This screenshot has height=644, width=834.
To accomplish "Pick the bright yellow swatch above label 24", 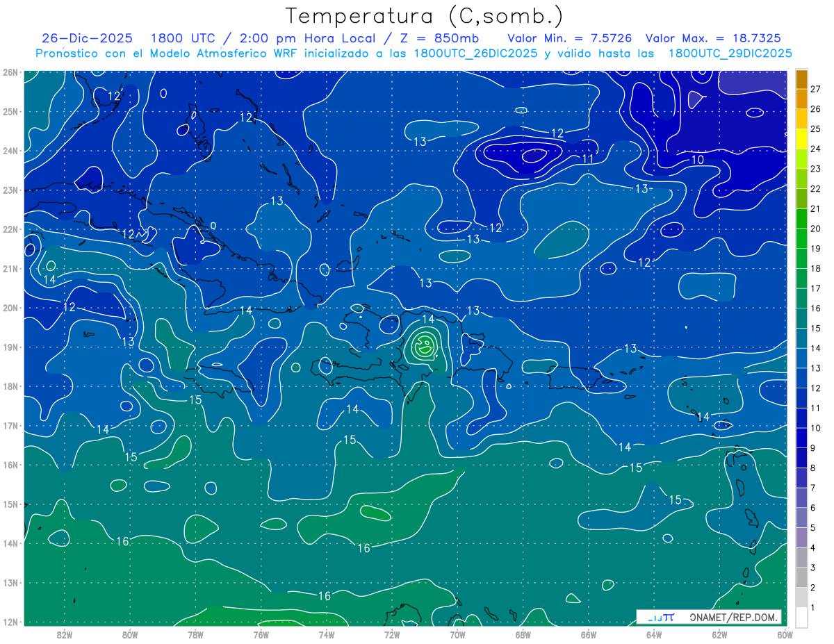I will tap(801, 139).
